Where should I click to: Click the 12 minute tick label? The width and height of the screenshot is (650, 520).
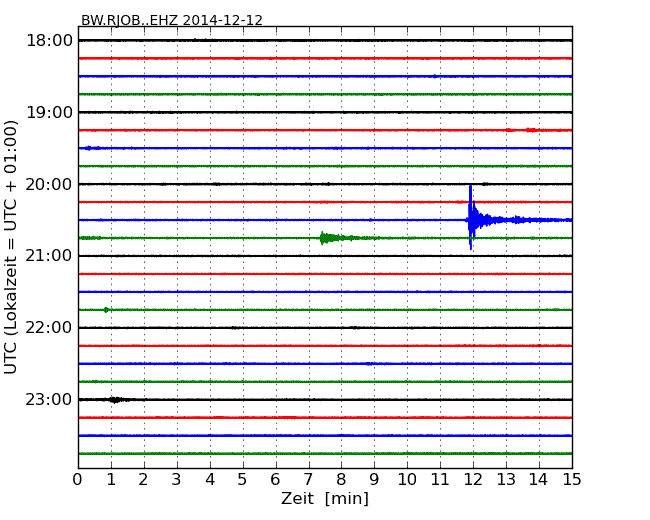click(x=473, y=479)
